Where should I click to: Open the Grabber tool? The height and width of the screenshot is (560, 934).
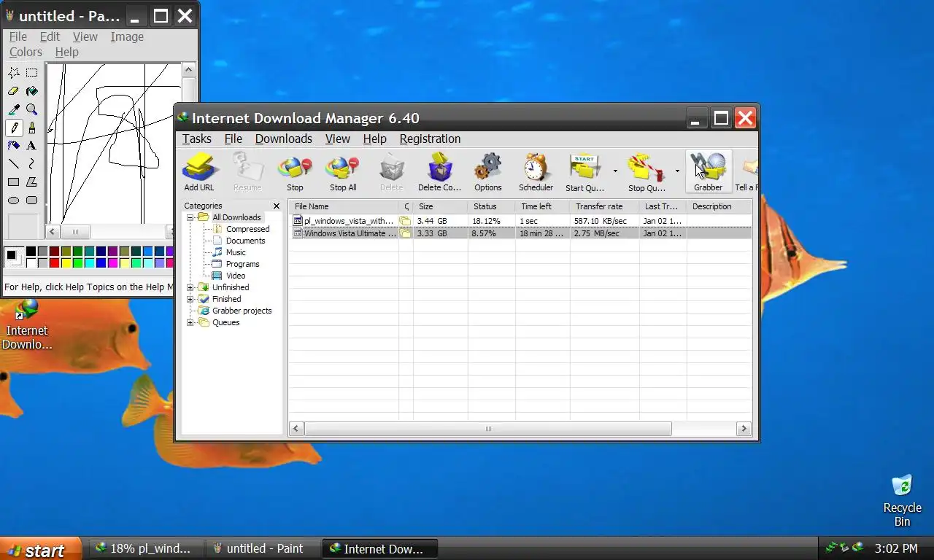tap(708, 172)
